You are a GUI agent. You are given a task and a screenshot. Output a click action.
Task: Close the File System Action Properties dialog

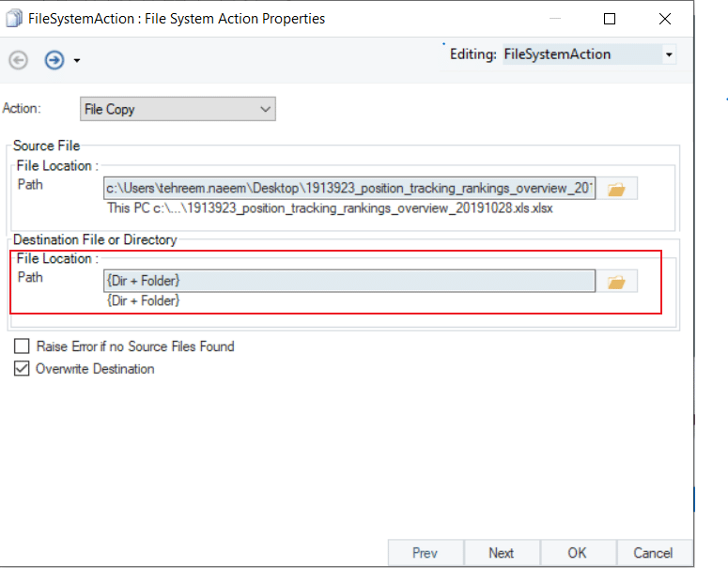click(665, 19)
